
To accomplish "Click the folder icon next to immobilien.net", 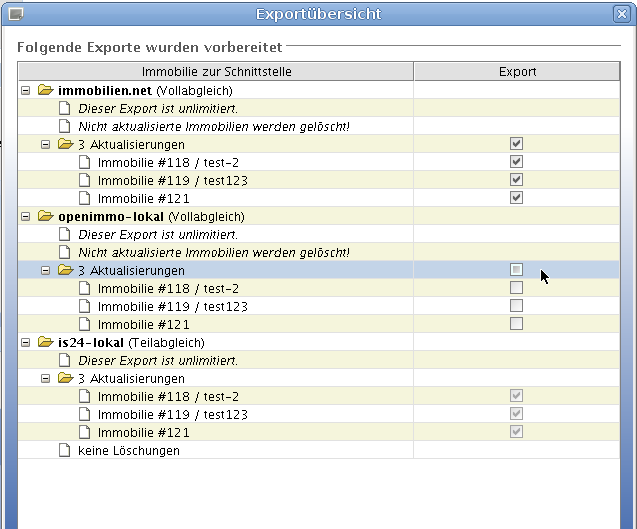I will click(x=45, y=90).
